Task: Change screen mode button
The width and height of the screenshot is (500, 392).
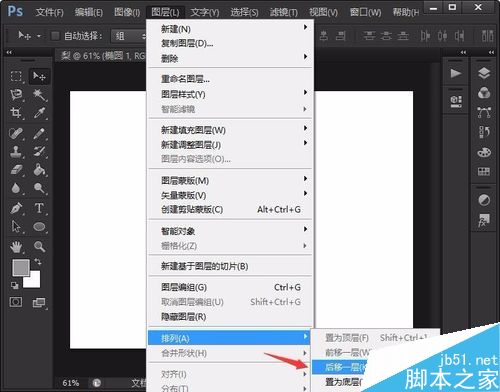Action: click(x=39, y=303)
